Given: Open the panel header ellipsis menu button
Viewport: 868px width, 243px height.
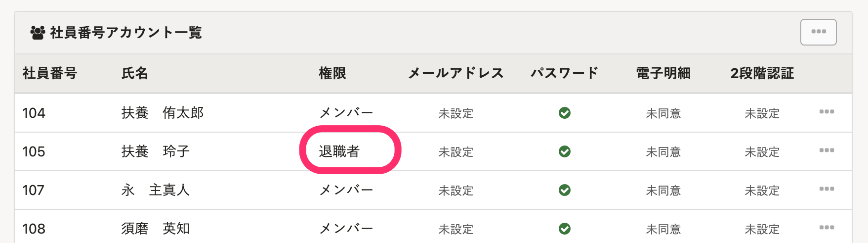Looking at the screenshot, I should (x=818, y=32).
